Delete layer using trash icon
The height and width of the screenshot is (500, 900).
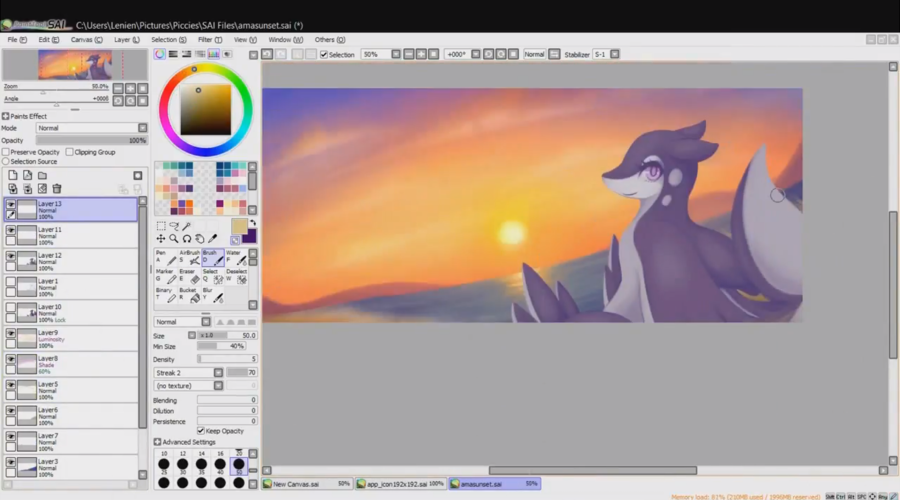57,188
